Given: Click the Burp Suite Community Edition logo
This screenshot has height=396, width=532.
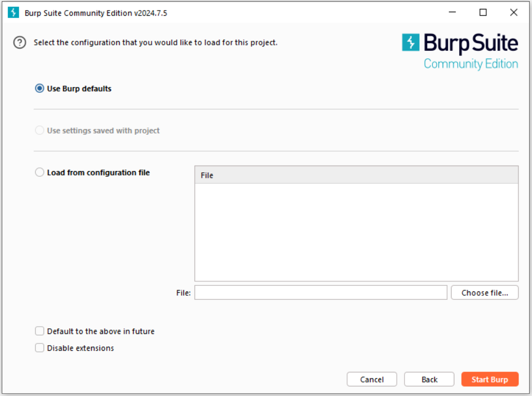Looking at the screenshot, I should pyautogui.click(x=460, y=51).
